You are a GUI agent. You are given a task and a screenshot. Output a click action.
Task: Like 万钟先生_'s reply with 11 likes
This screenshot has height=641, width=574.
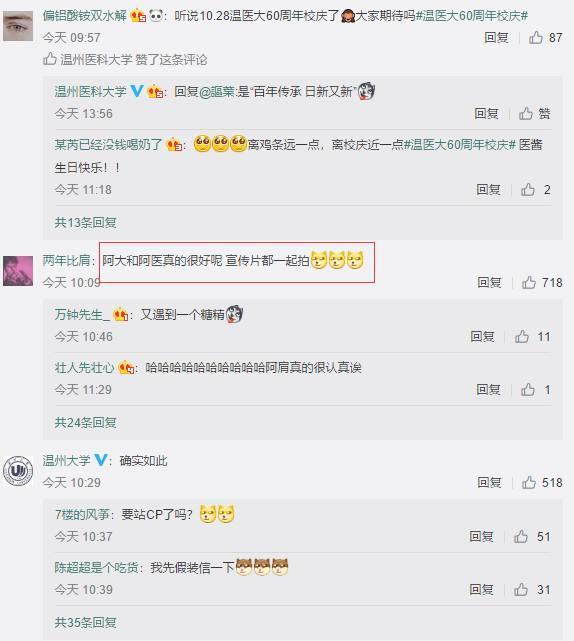pyautogui.click(x=522, y=336)
